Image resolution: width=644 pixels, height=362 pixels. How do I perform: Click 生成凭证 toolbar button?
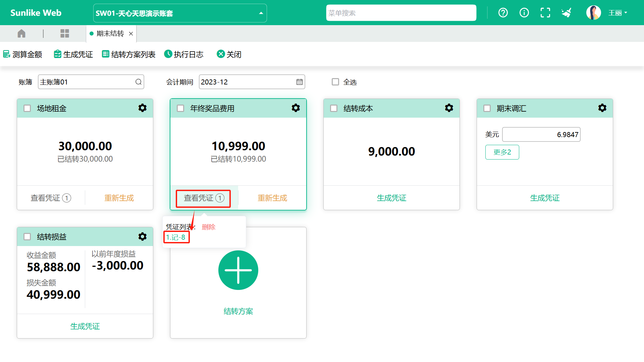click(73, 54)
